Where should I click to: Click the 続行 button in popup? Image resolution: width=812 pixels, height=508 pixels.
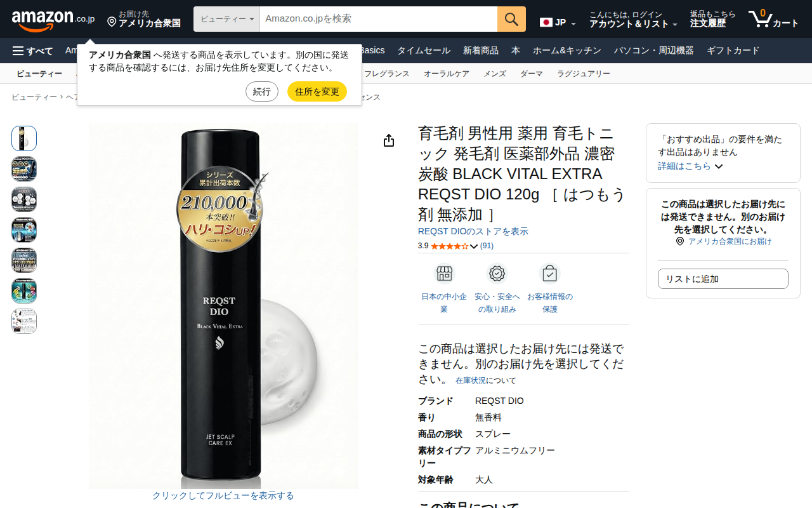coord(262,91)
